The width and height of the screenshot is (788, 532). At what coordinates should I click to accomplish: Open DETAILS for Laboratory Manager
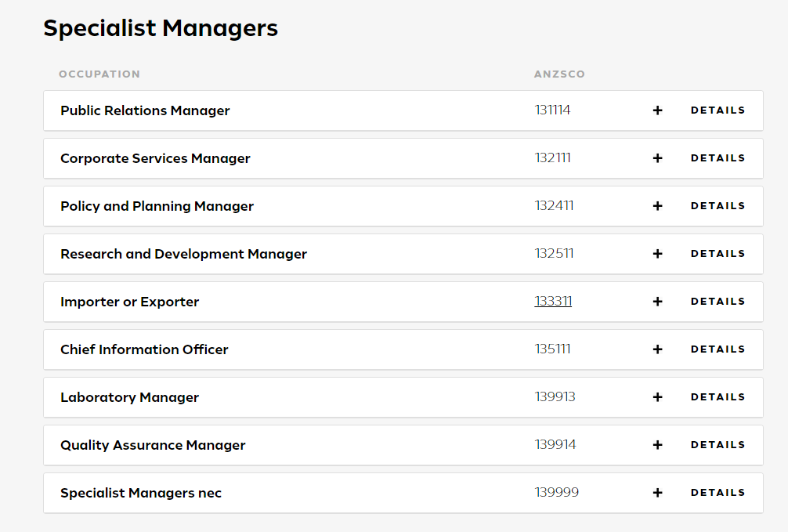tap(718, 397)
